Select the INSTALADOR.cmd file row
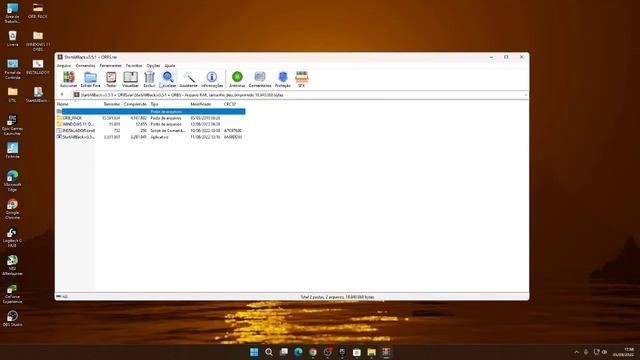640x360 pixels. pyautogui.click(x=151, y=131)
